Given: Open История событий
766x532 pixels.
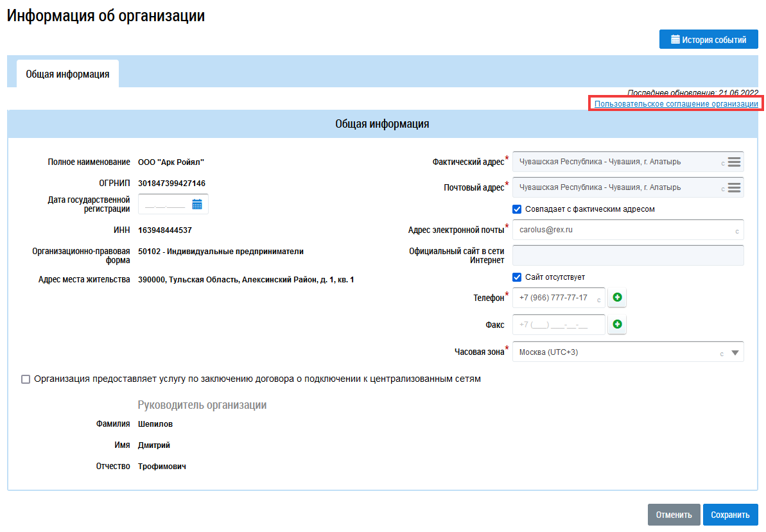Looking at the screenshot, I should [708, 39].
